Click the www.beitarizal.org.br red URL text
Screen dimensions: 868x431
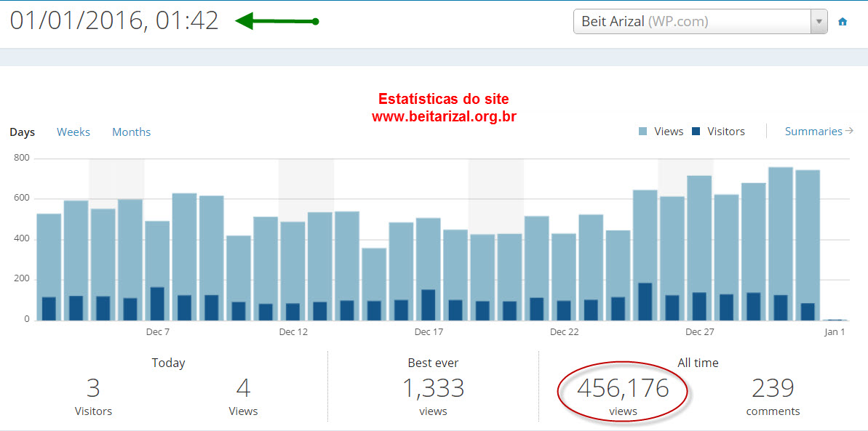point(444,116)
